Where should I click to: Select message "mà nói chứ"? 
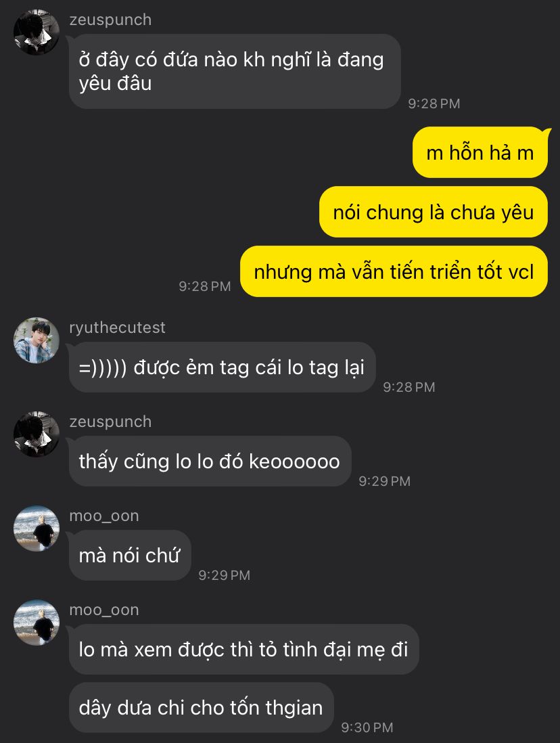tap(130, 556)
